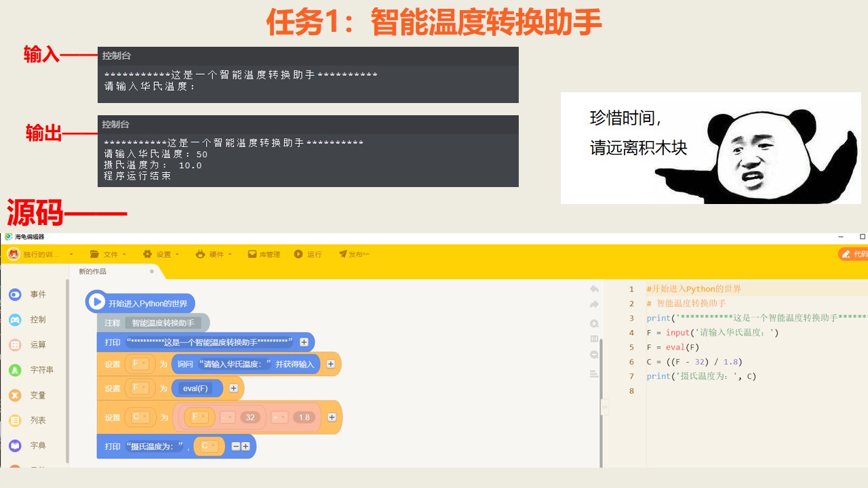Viewport: 868px width, 488px height.
Task: Click the workspace and code panel splitter handle
Action: click(605, 407)
